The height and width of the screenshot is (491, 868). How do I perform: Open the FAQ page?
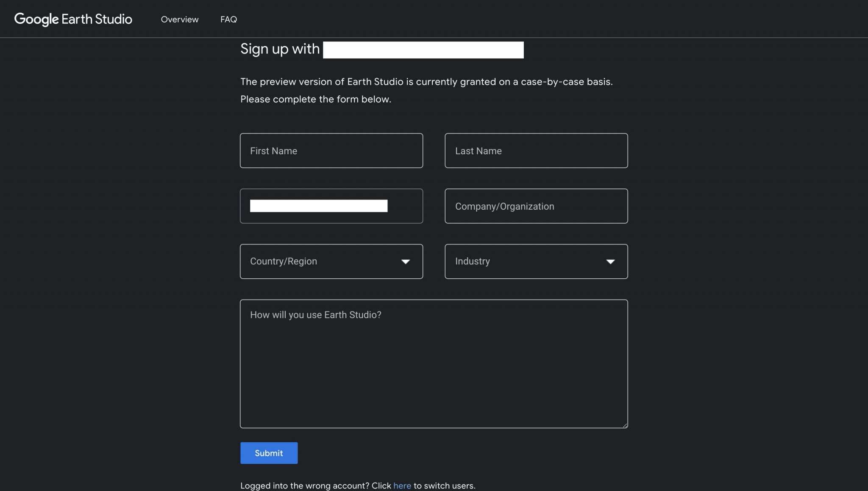[x=228, y=19]
